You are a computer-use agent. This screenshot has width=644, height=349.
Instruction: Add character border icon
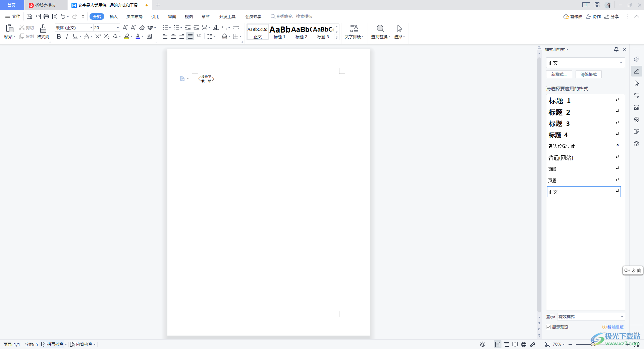150,36
